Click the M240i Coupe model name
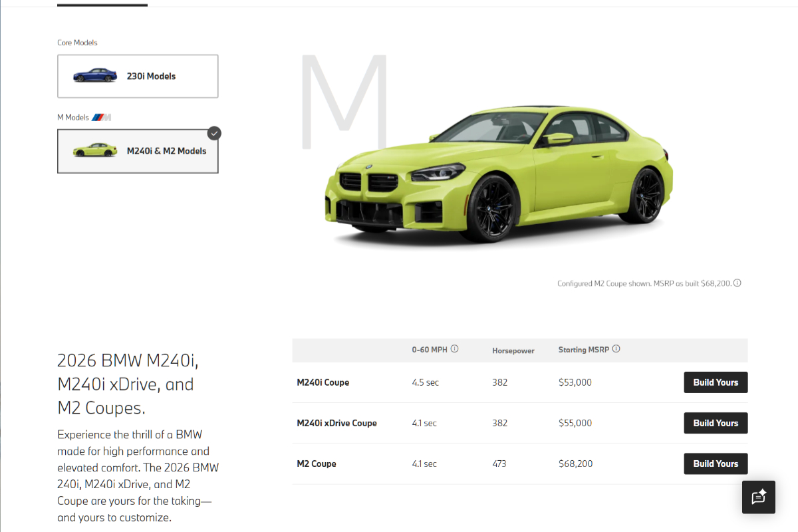 click(x=323, y=382)
